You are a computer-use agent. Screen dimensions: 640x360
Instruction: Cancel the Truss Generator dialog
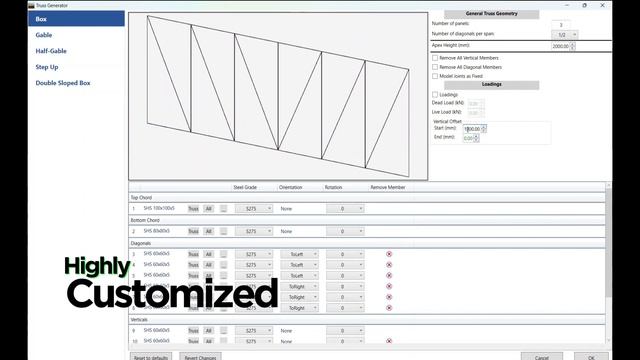click(542, 357)
